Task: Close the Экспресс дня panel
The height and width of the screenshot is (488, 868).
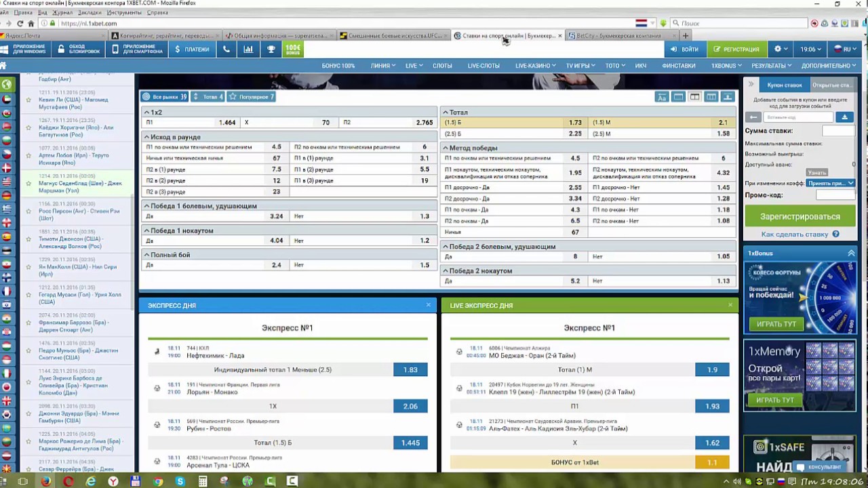Action: point(429,305)
